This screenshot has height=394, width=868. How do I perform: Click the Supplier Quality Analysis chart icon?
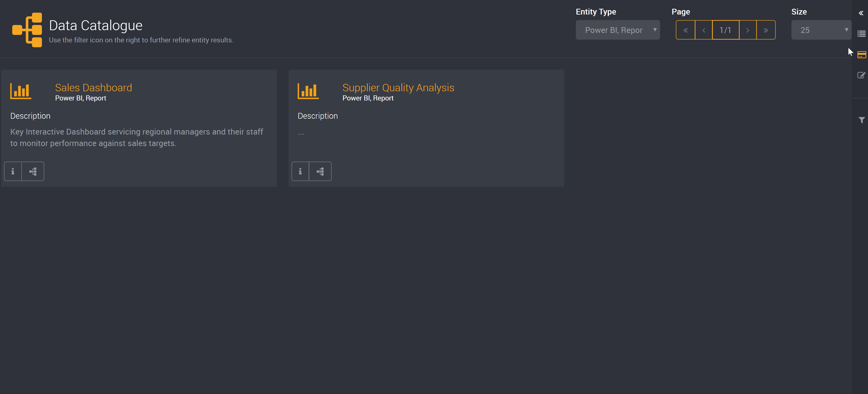[308, 91]
